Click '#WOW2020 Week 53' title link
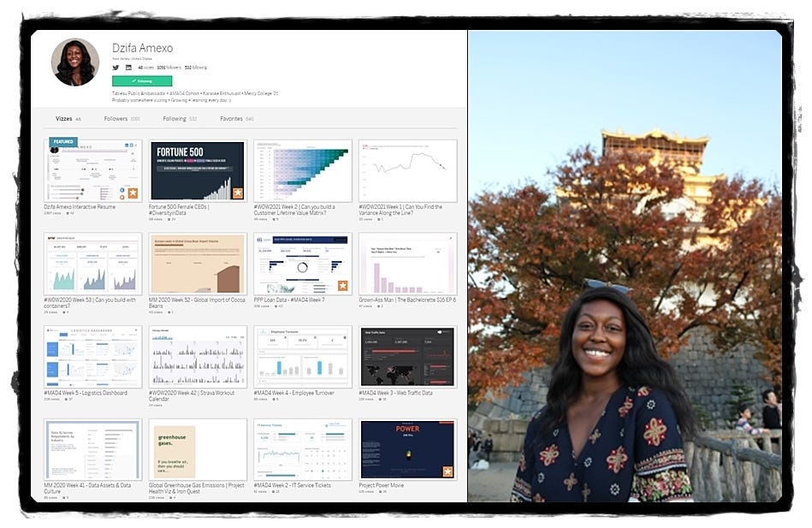The height and width of the screenshot is (528, 812). click(x=90, y=303)
